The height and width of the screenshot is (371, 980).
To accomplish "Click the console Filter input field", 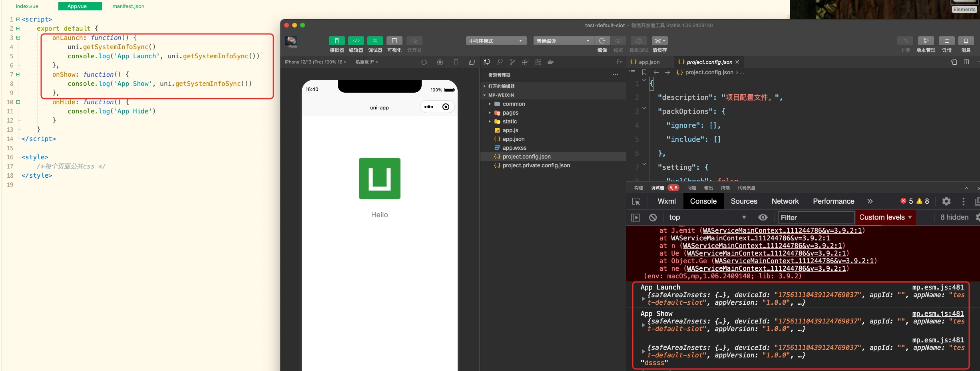I will click(815, 217).
